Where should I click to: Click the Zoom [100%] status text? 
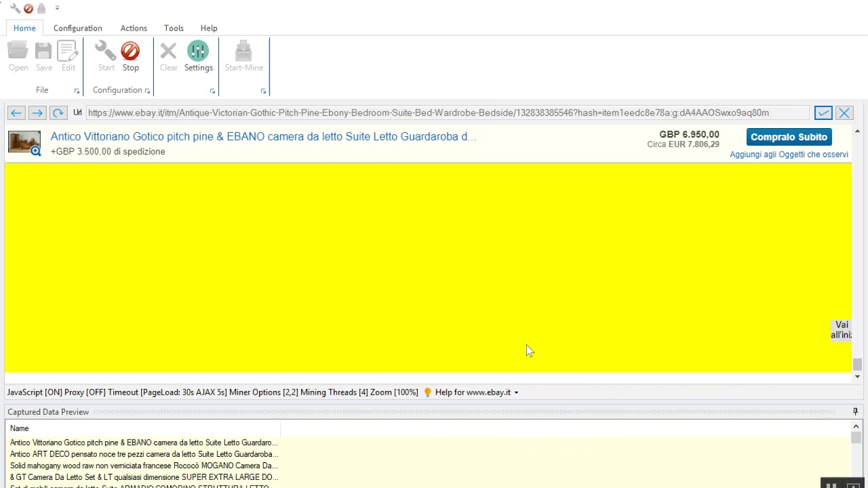tap(394, 392)
